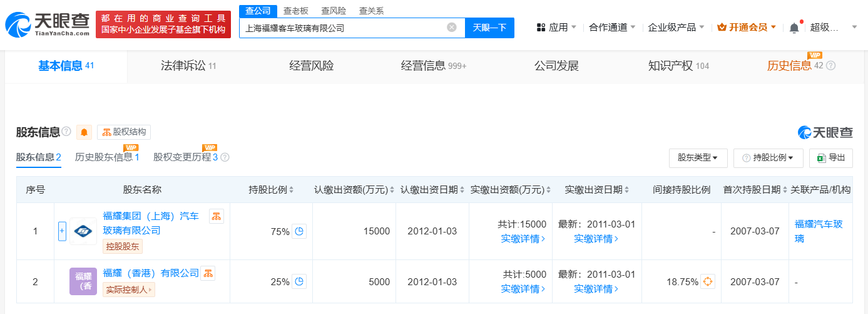Viewport: 868px width, 314px height.
Task: Open 经营信息 tab
Action: [434, 66]
